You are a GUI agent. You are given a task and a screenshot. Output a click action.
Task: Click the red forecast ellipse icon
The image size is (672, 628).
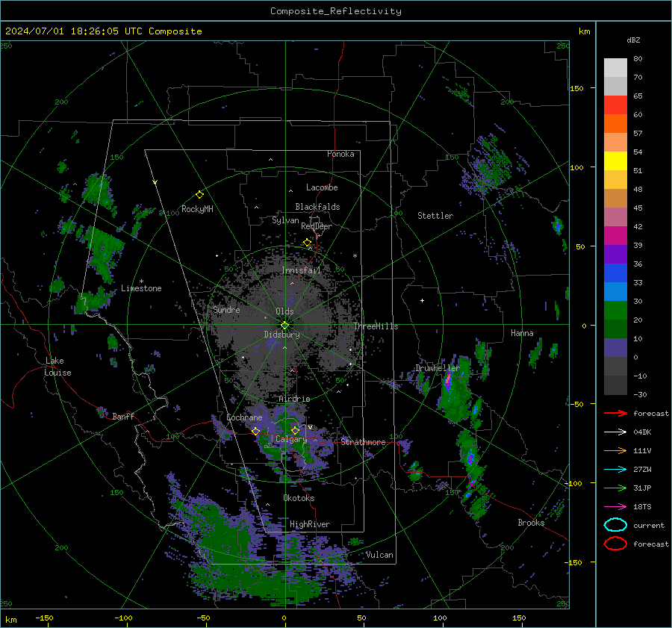(x=615, y=544)
